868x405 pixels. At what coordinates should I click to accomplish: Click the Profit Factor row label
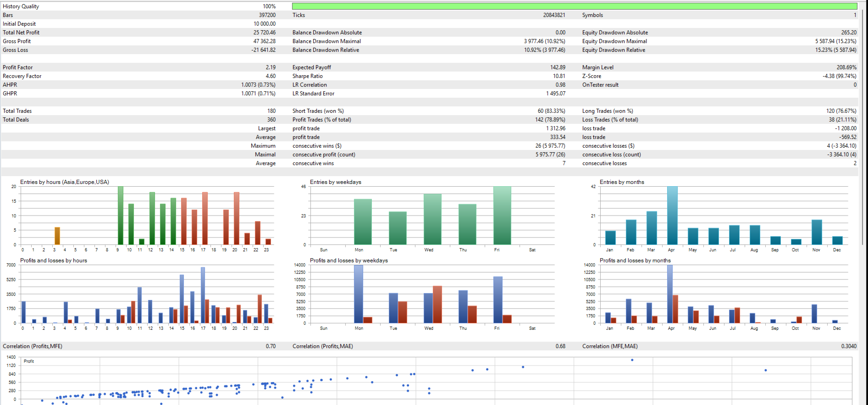point(17,67)
